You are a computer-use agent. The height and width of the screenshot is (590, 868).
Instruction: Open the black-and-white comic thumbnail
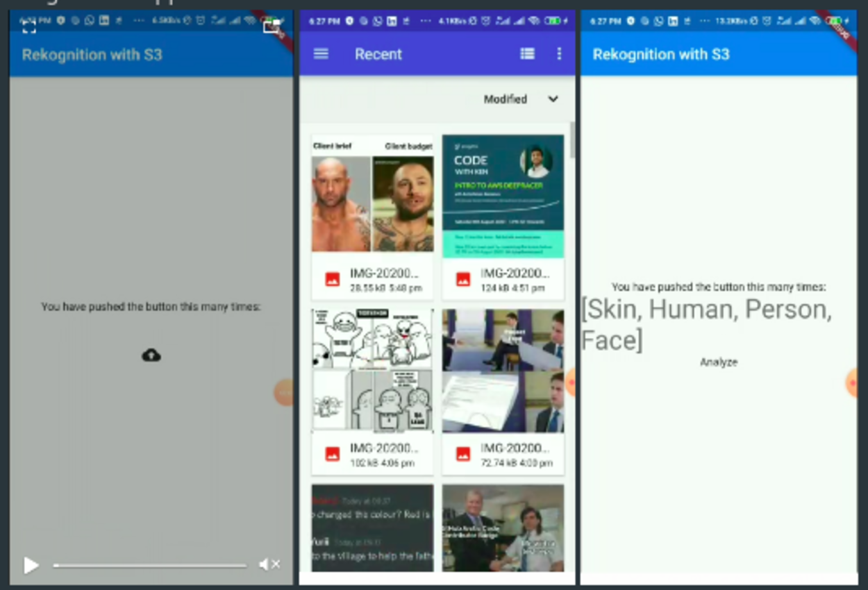372,370
